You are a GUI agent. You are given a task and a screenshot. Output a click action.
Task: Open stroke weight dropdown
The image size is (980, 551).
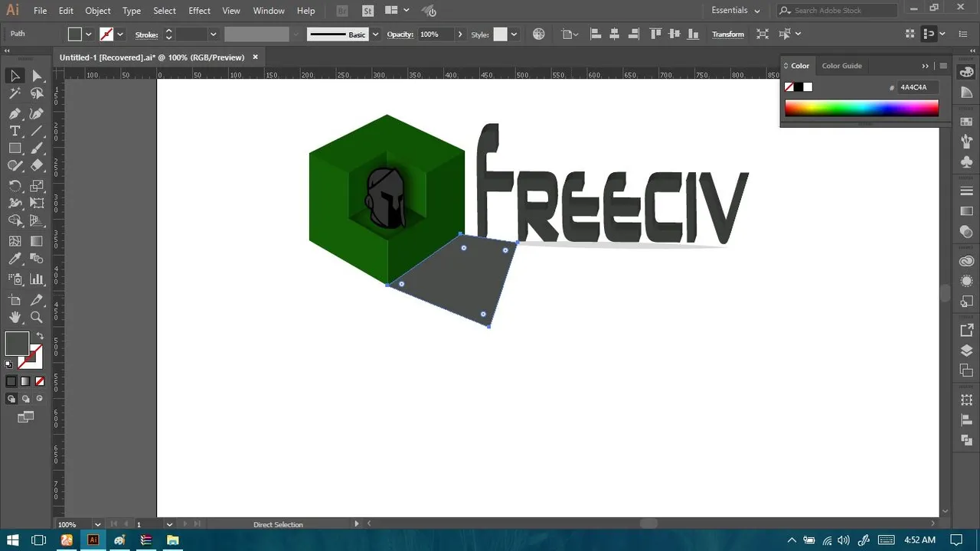tap(213, 34)
